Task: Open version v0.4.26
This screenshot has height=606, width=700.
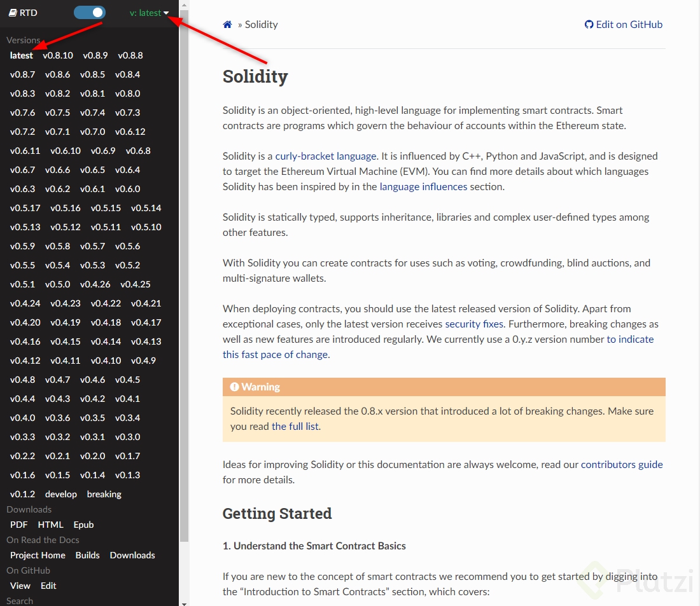Action: [95, 284]
